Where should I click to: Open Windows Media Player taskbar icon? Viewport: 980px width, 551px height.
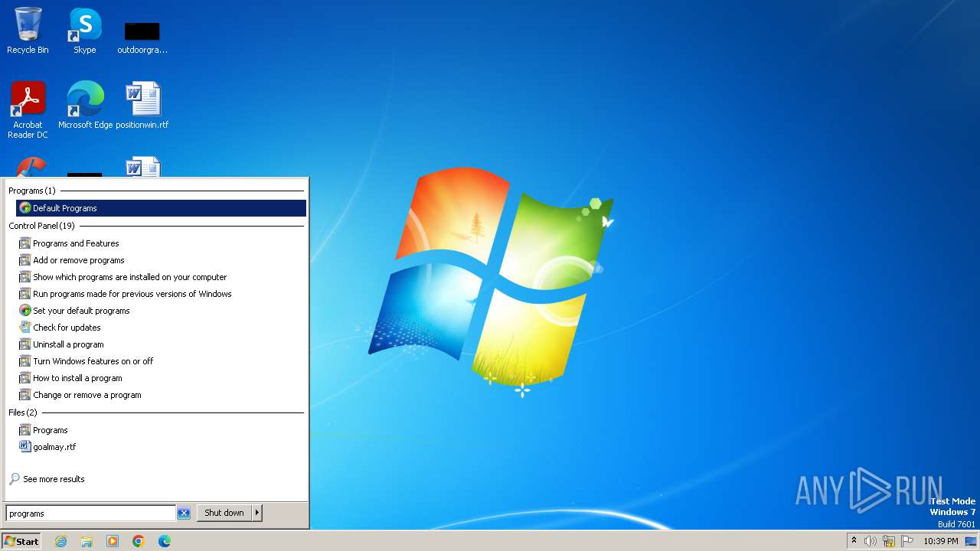[x=113, y=541]
